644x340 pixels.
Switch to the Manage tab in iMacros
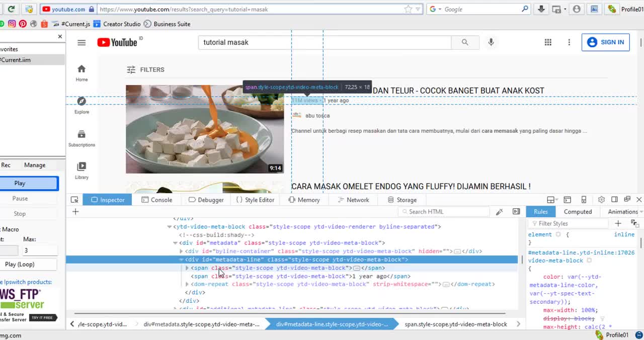(x=35, y=165)
